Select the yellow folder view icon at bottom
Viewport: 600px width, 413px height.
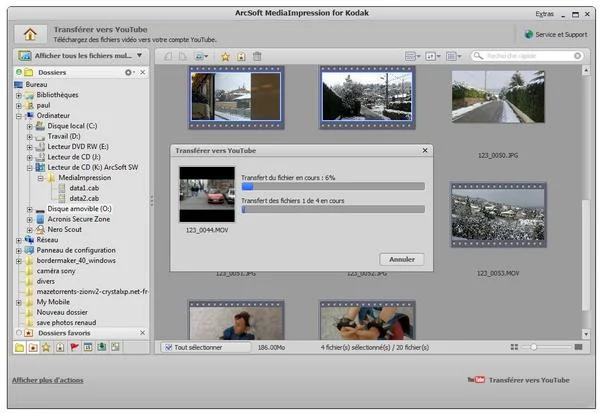[20, 347]
